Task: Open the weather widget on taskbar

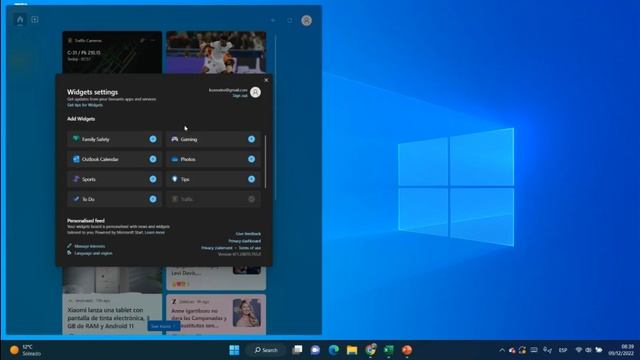Action: coord(26,350)
